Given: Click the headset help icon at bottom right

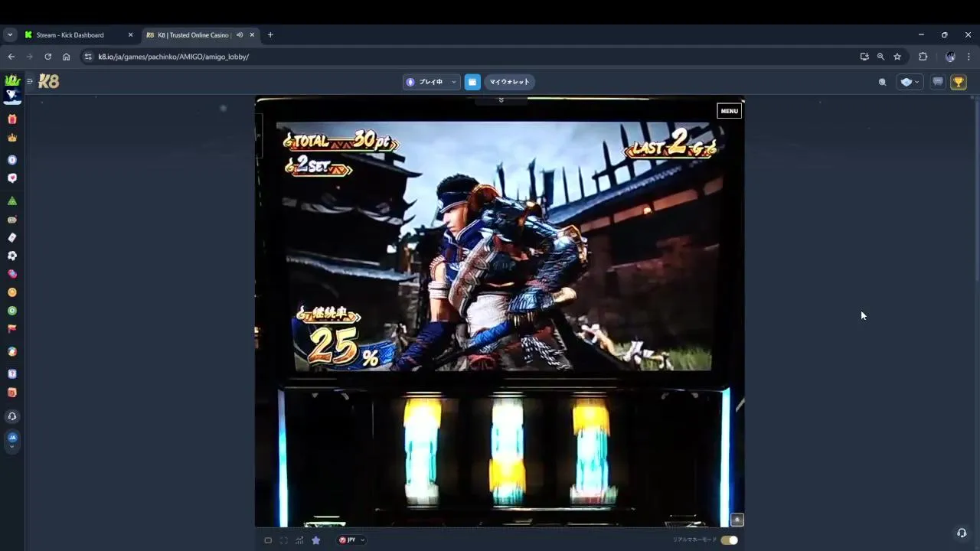Looking at the screenshot, I should [x=962, y=533].
